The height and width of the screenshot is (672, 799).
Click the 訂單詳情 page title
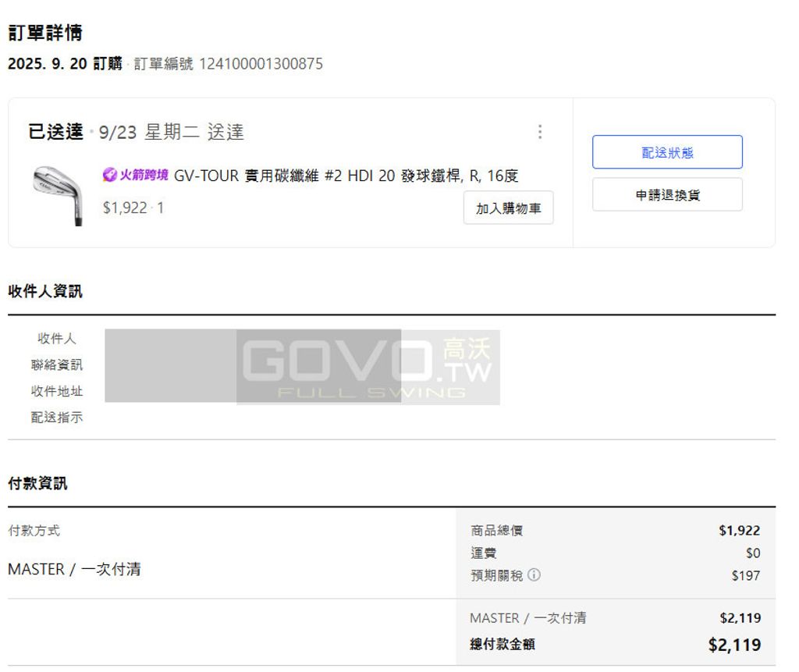click(47, 33)
